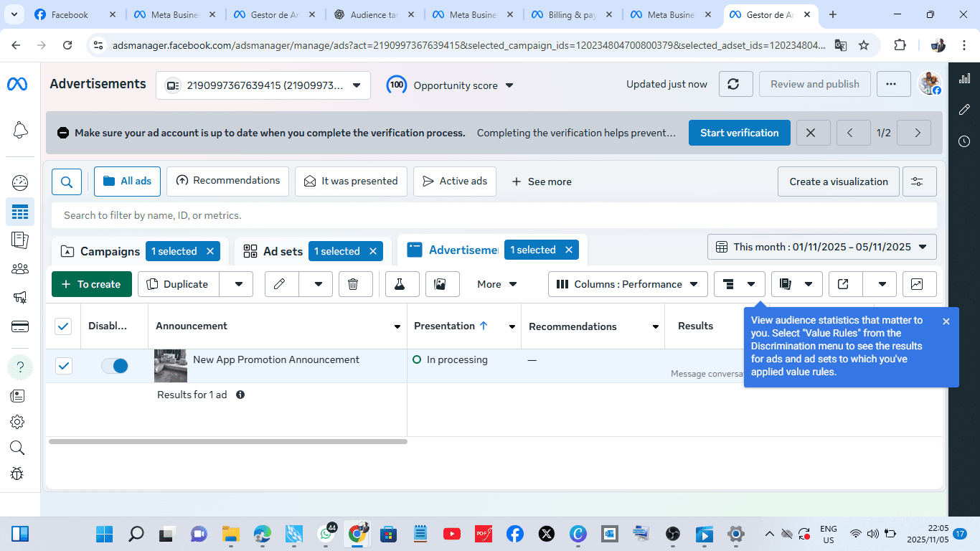The width and height of the screenshot is (980, 551).
Task: Open the A/B test flask icon
Action: tap(402, 284)
